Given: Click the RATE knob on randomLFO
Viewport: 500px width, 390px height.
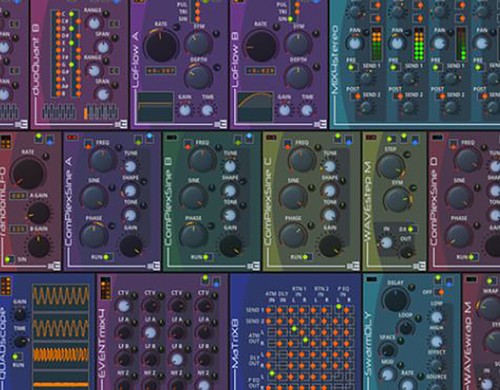Looking at the screenshot, I should (28, 174).
